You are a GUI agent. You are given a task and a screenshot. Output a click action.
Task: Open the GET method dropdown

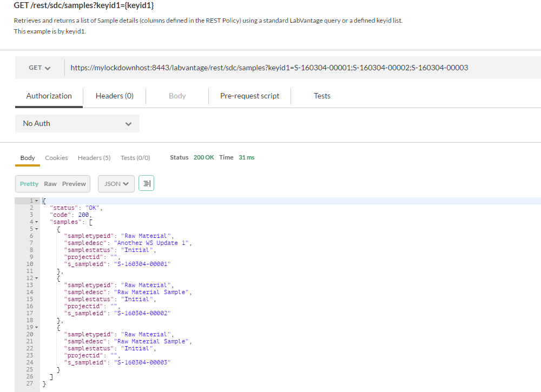(39, 68)
